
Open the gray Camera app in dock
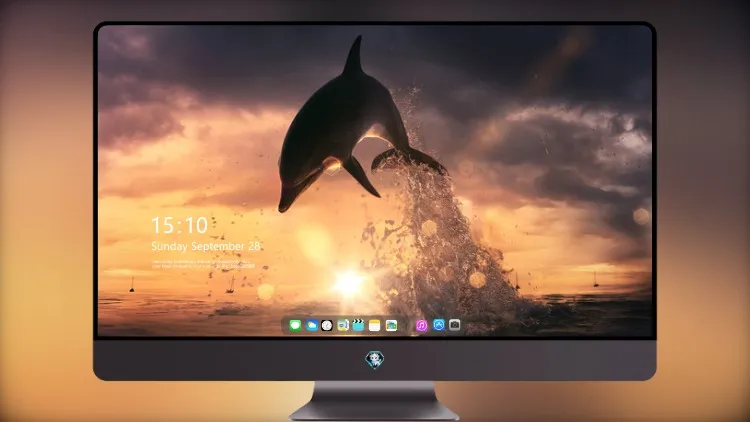pyautogui.click(x=455, y=325)
